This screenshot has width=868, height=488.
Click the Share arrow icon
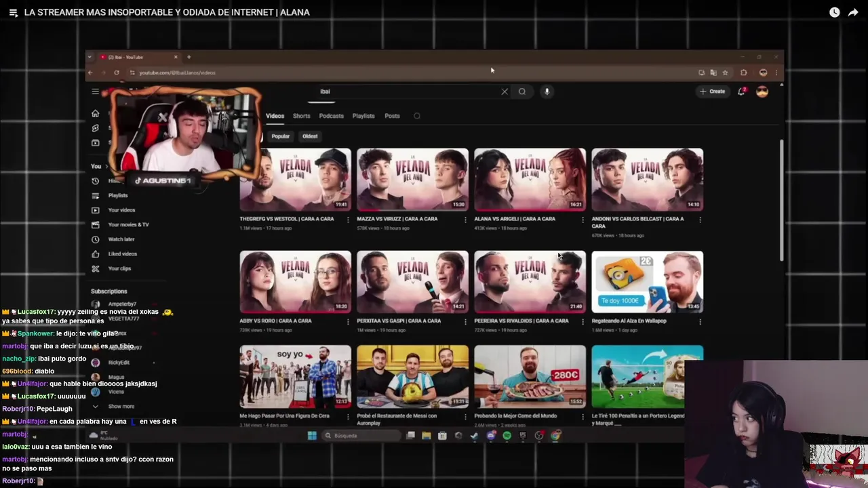[x=853, y=12]
